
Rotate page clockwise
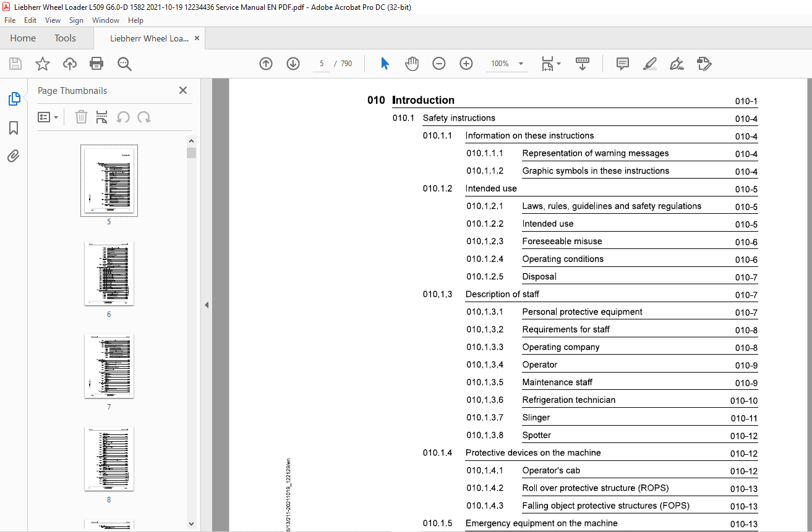[x=144, y=117]
